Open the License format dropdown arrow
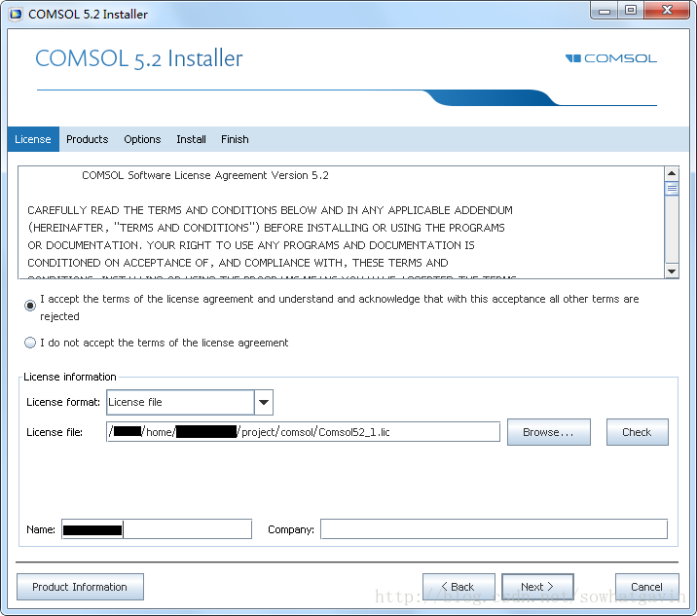 click(264, 402)
